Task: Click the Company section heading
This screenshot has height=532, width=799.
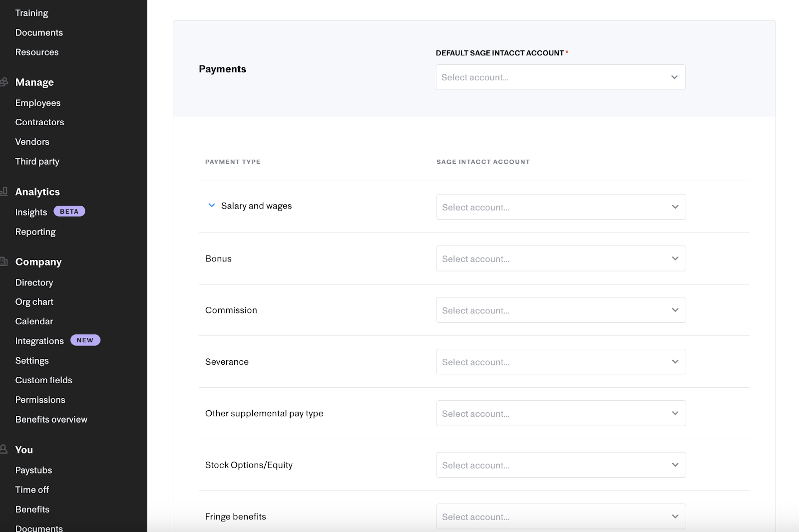Action: pyautogui.click(x=38, y=262)
